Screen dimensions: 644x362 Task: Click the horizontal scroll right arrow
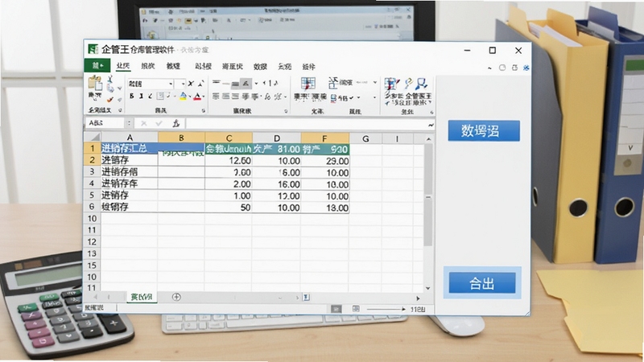coord(418,298)
